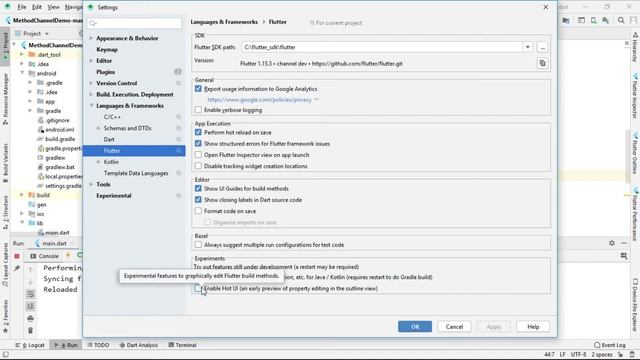The image size is (640, 360).
Task: Open Flutter Inspector side panel
Action: coord(635,96)
